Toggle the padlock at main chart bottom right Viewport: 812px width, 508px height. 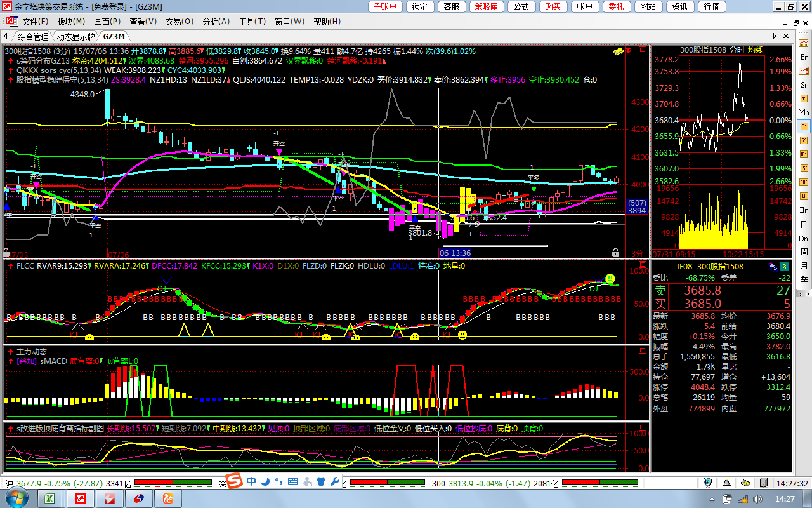click(615, 252)
